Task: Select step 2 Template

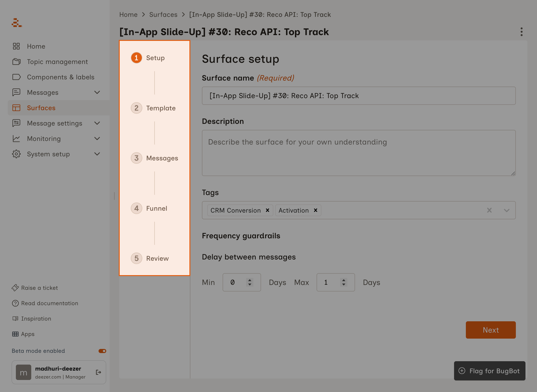Action: [x=153, y=108]
